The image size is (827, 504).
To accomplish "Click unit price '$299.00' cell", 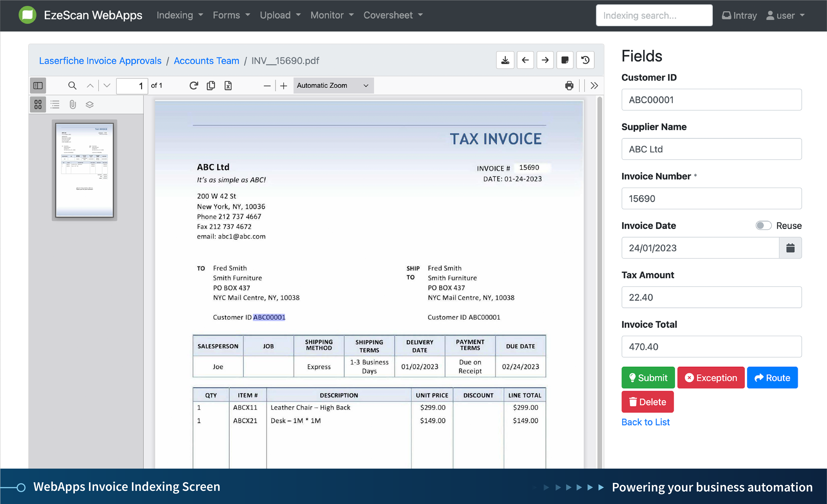I will pyautogui.click(x=433, y=407).
